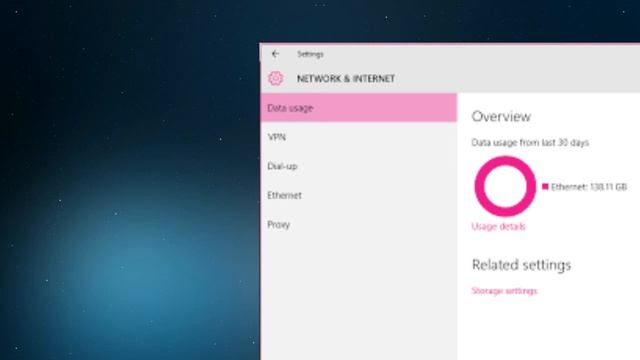
Task: Click the 'Data usage from last 30 days' text
Action: (x=530, y=143)
